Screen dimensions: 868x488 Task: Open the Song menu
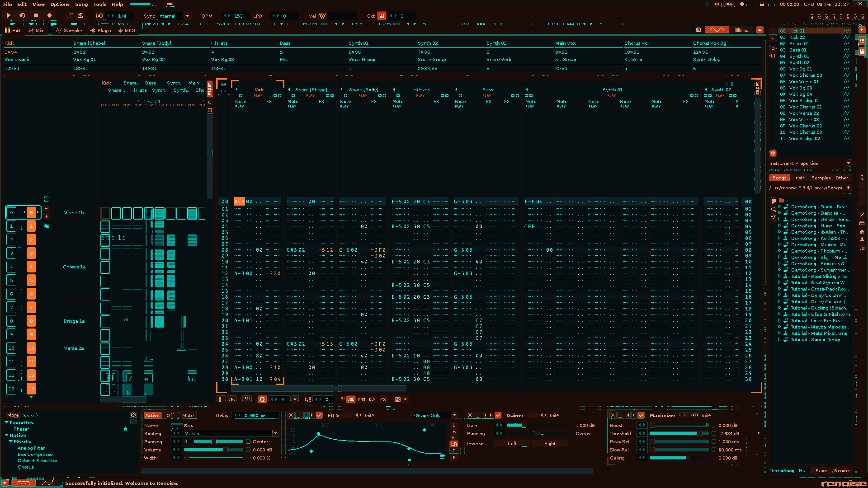click(x=81, y=4)
